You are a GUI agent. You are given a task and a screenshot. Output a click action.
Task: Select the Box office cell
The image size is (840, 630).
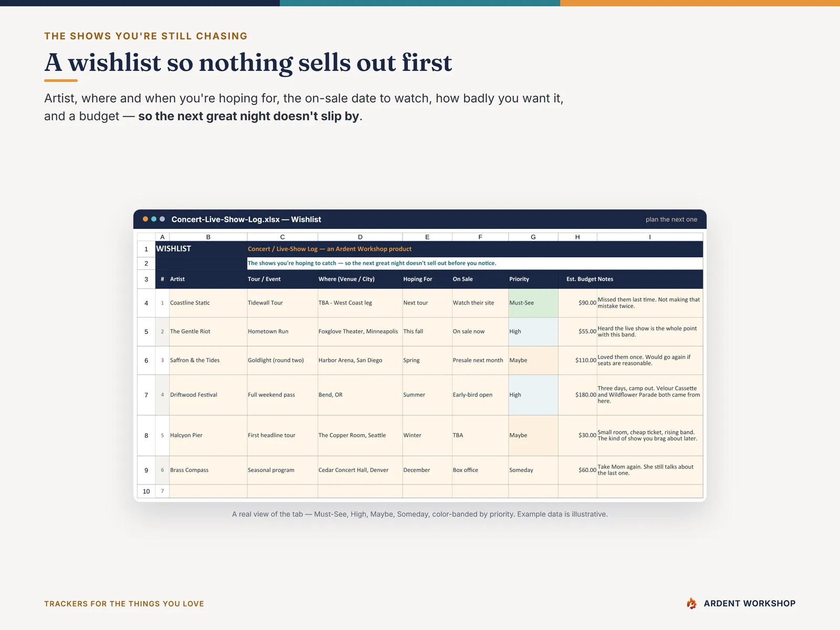point(480,470)
